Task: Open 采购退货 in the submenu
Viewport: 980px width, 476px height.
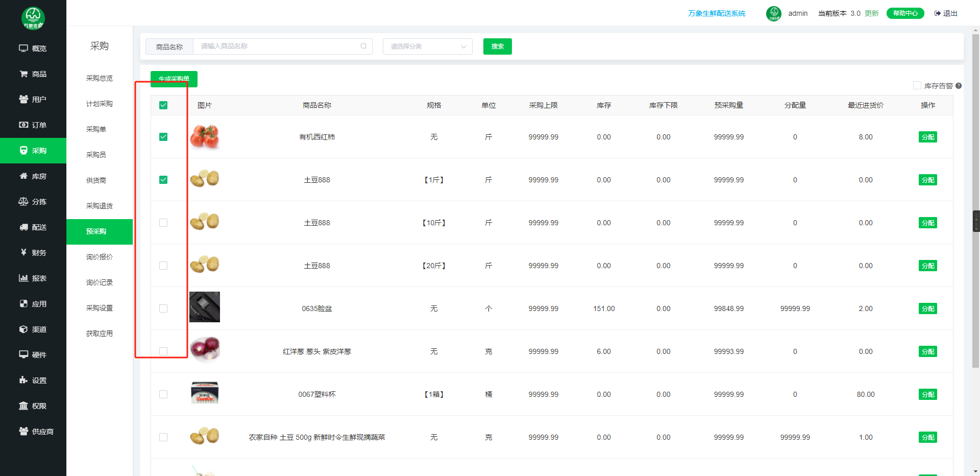Action: coord(100,206)
